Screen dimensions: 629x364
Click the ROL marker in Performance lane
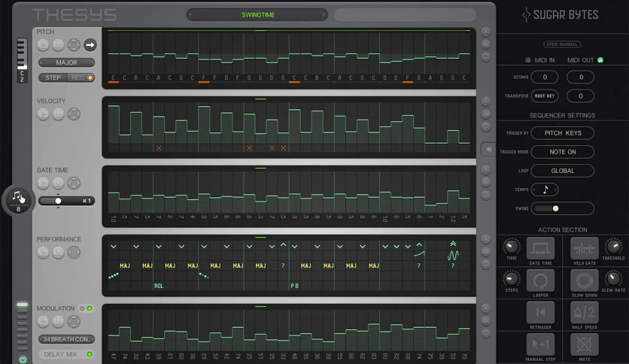point(159,286)
